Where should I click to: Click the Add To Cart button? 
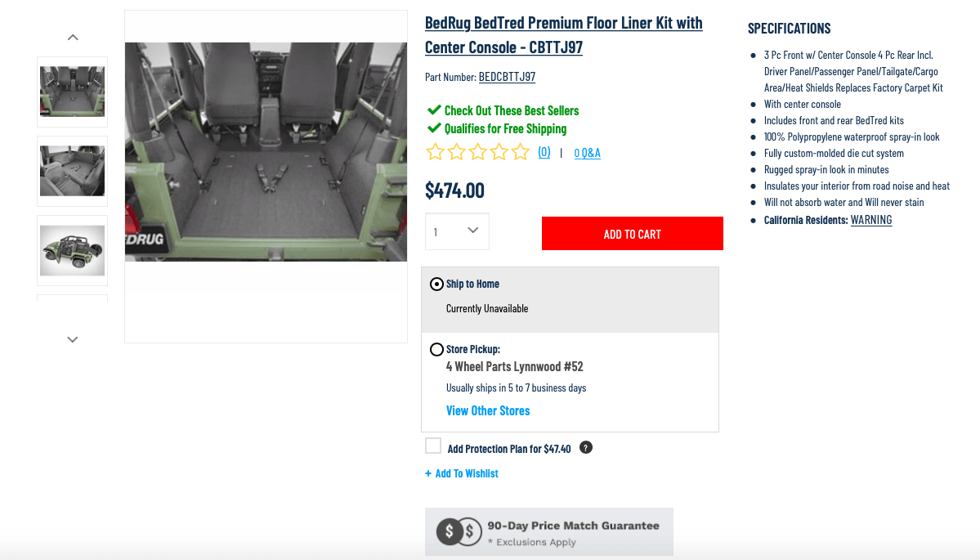click(x=632, y=234)
